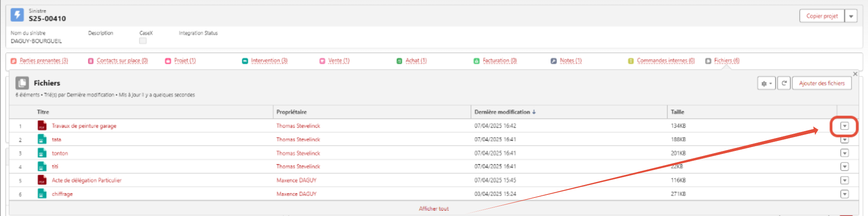Open Maxence DAGUY on Acte de délégation row
Image resolution: width=868 pixels, height=216 pixels.
pos(296,180)
